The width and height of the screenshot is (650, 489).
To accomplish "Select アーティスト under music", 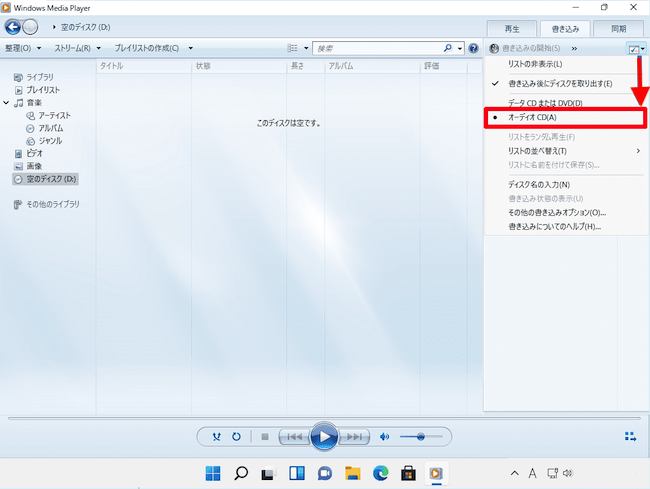I will (x=49, y=115).
